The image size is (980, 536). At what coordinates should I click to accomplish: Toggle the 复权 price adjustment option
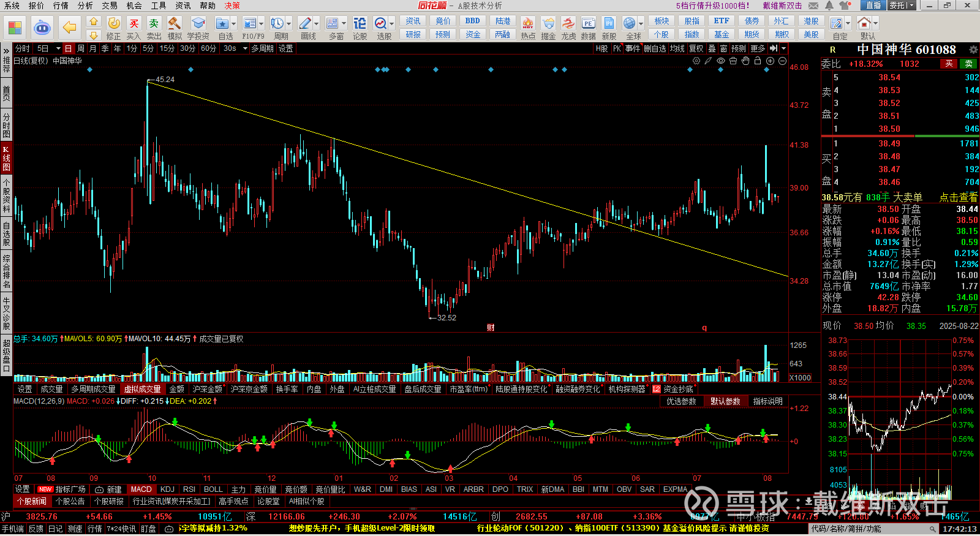coord(696,48)
